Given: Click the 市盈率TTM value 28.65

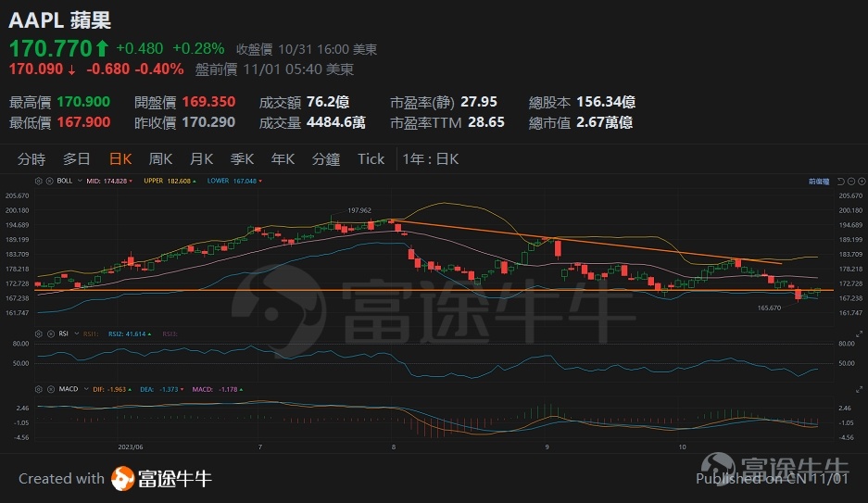Looking at the screenshot, I should click(486, 122).
